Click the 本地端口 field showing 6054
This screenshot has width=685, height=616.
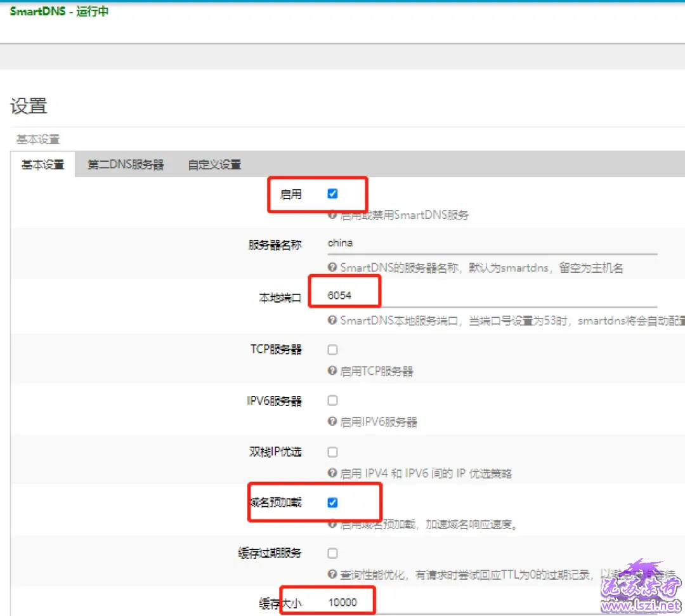(x=492, y=296)
